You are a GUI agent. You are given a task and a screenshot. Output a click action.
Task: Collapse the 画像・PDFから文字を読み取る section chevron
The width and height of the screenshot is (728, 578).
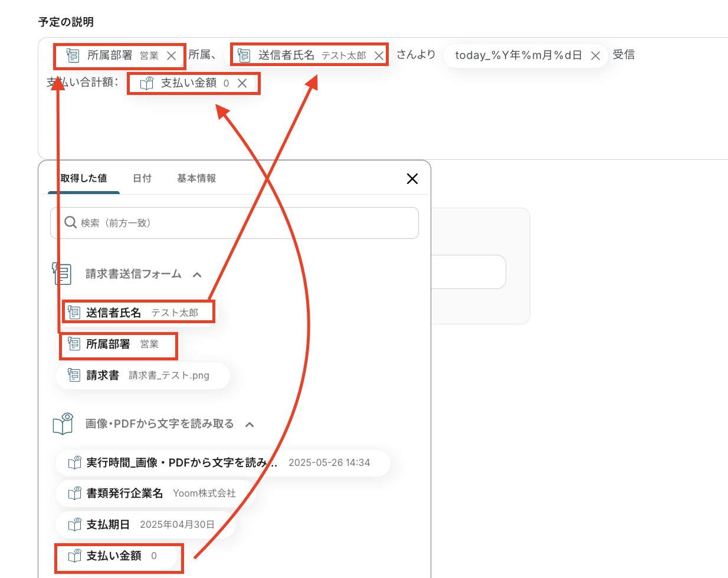250,424
